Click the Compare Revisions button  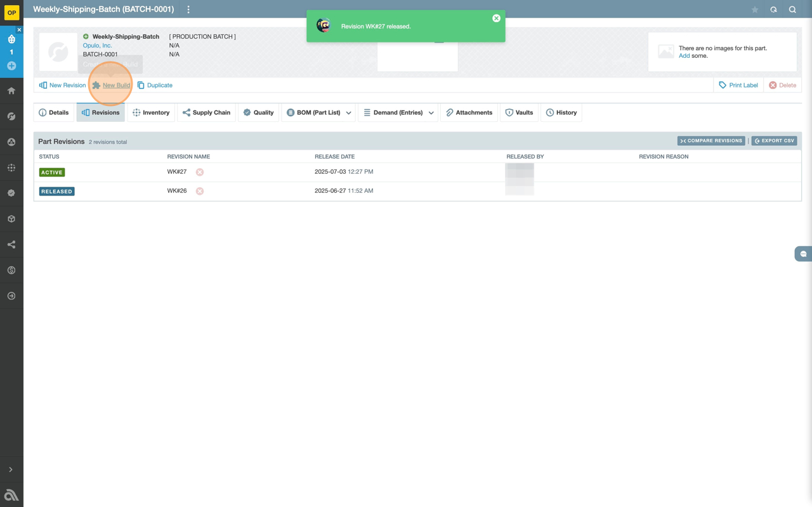[x=710, y=141]
